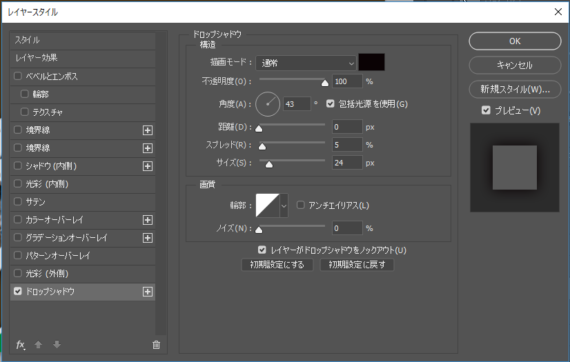Click the ノイズ(N) percent value field
Image resolution: width=570 pixels, height=362 pixels.
coord(347,228)
